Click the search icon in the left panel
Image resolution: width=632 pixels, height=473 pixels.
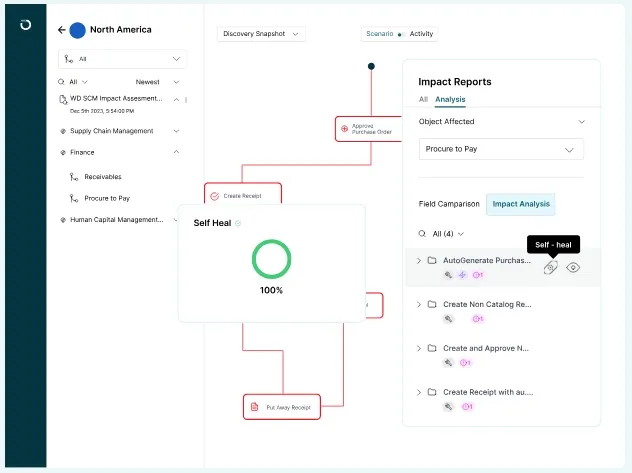tap(61, 81)
